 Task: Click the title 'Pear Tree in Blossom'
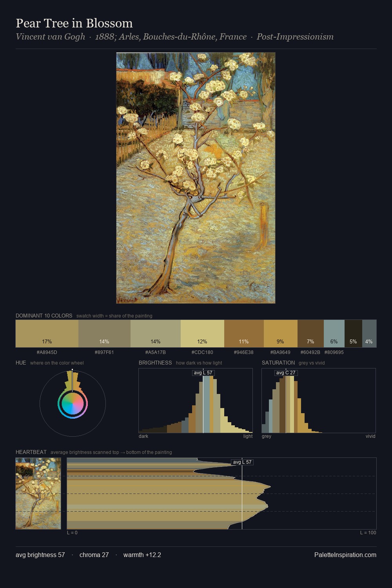pyautogui.click(x=74, y=23)
